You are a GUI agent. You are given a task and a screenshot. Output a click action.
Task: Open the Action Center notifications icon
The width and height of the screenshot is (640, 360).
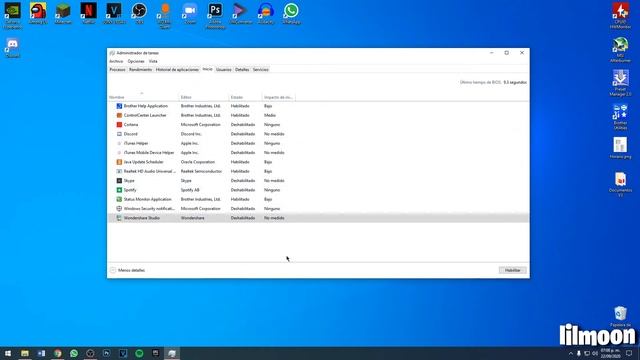[x=629, y=353]
